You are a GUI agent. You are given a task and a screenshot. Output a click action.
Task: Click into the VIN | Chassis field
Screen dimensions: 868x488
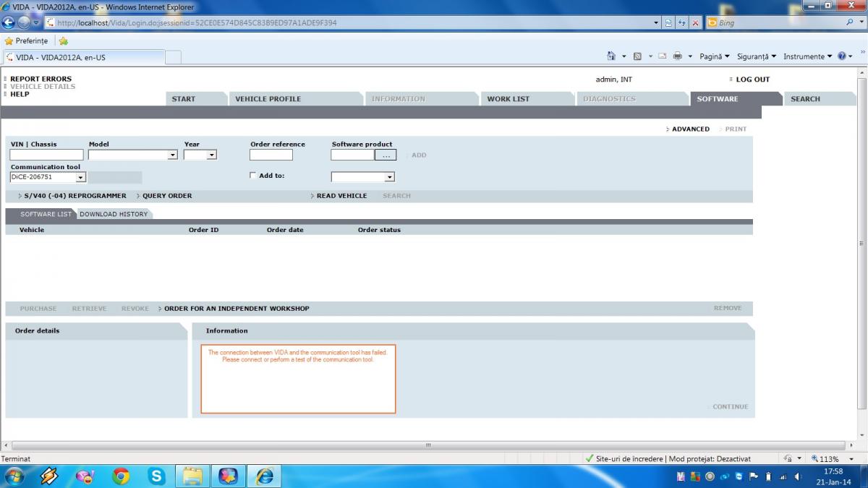pyautogui.click(x=46, y=155)
